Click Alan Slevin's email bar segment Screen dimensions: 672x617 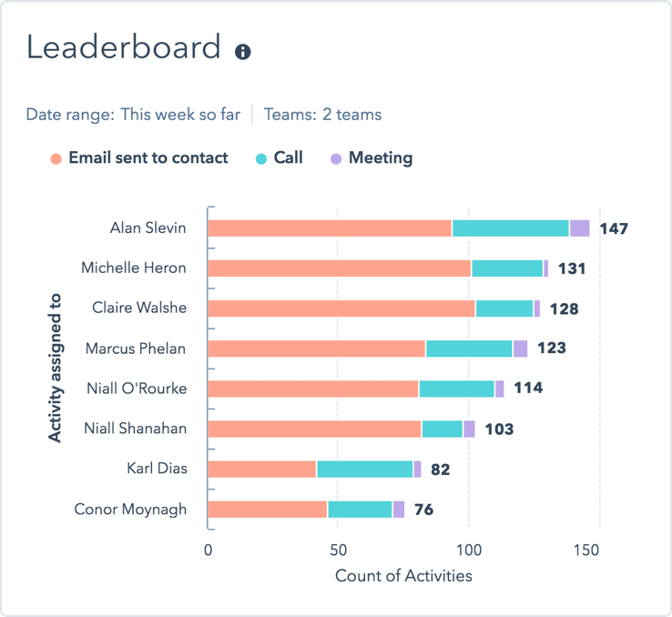click(x=330, y=228)
